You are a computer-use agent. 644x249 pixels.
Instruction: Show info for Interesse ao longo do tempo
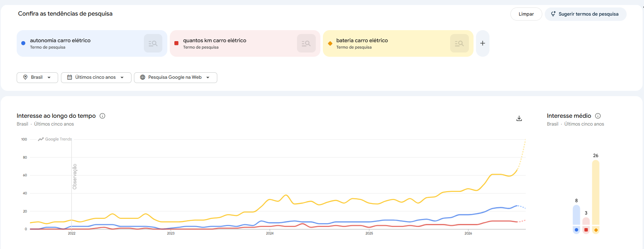coord(102,116)
